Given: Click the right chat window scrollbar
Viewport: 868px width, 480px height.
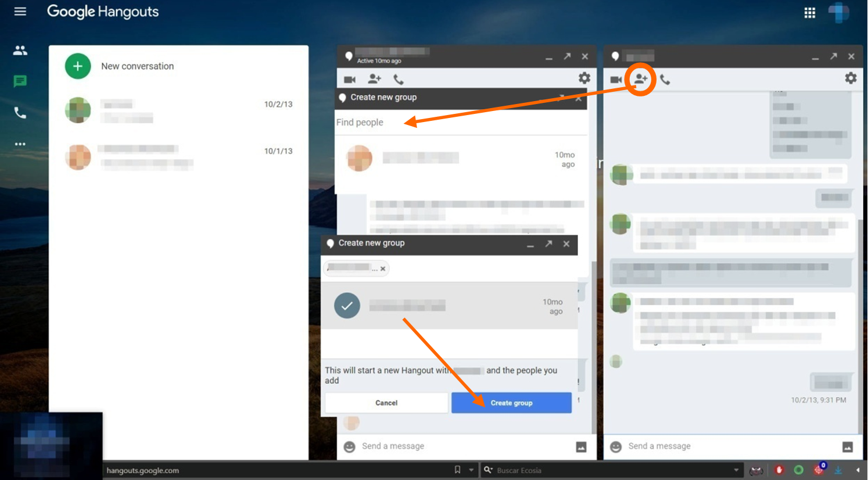Looking at the screenshot, I should (x=860, y=325).
